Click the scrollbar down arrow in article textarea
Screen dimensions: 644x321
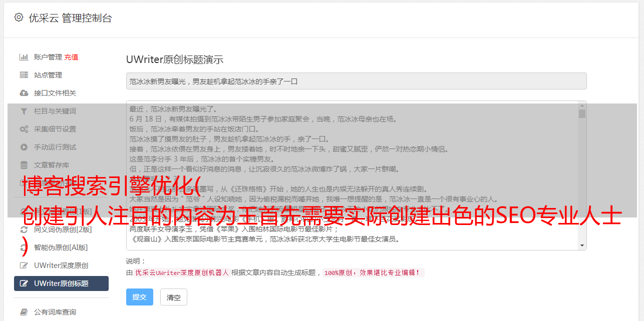[582, 245]
